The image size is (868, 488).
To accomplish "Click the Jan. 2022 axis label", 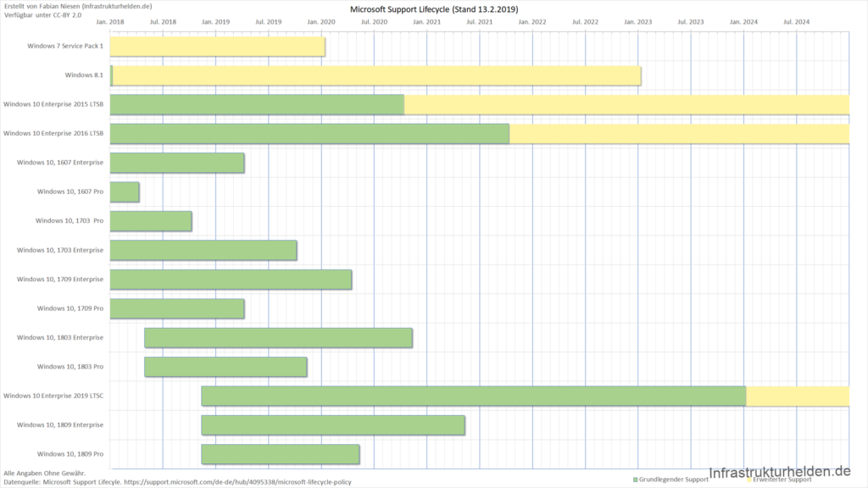I will pyautogui.click(x=532, y=22).
